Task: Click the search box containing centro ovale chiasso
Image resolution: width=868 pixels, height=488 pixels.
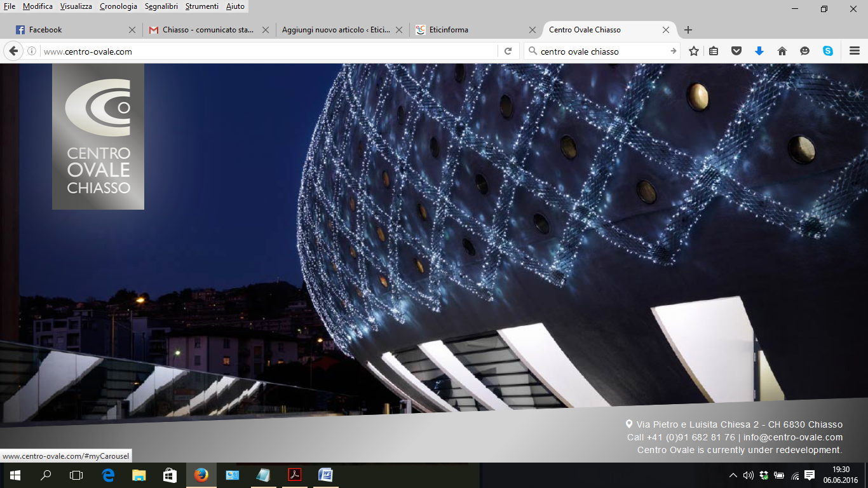Action: tap(600, 51)
